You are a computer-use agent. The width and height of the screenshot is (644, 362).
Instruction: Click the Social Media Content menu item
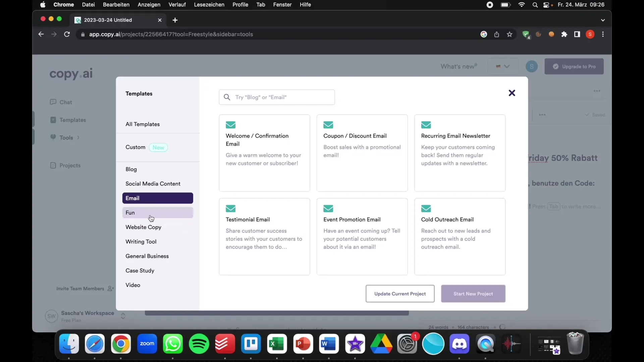click(x=153, y=183)
